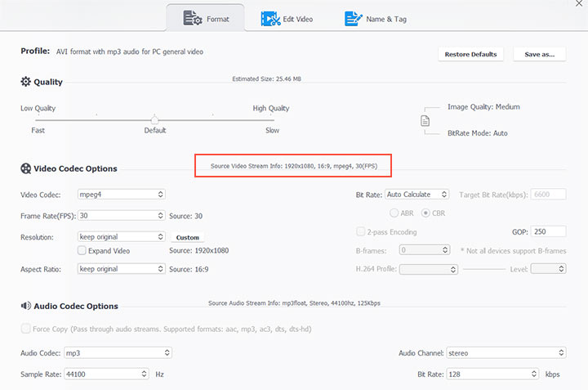Click the Save as... button

click(540, 54)
